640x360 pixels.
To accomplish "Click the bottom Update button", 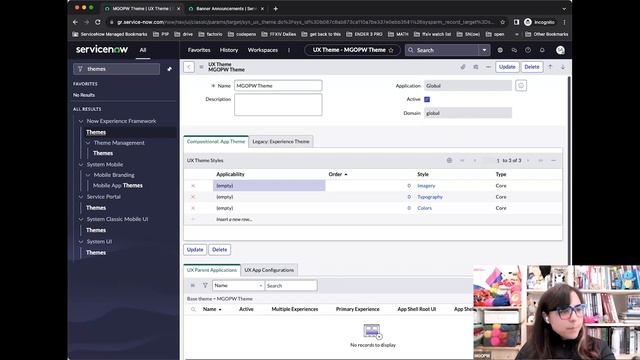I will tap(195, 249).
